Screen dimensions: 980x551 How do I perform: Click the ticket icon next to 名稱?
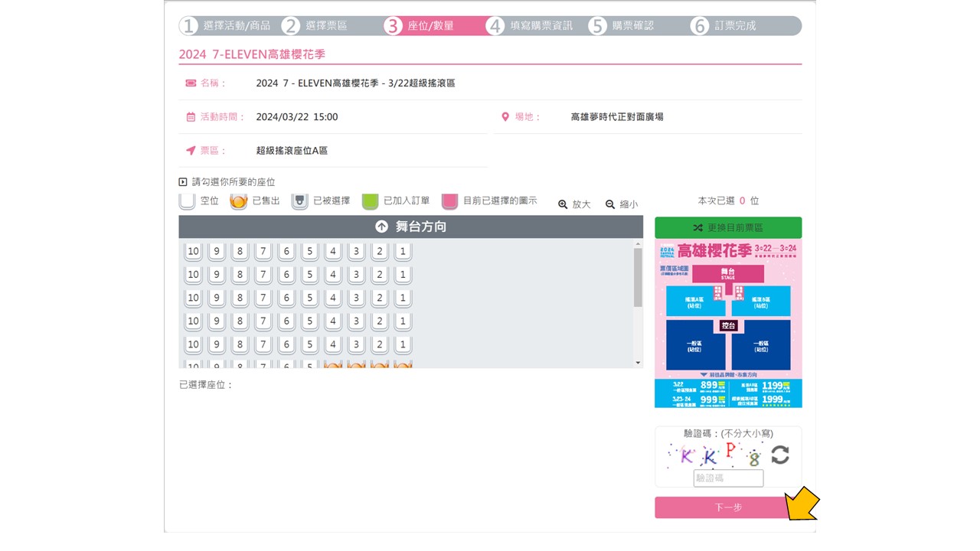tap(191, 83)
